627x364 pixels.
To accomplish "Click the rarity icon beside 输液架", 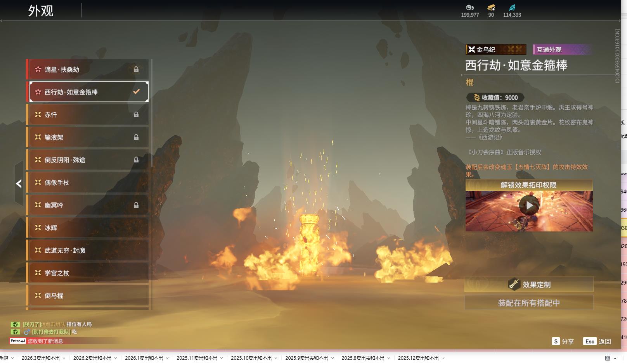I will pos(38,137).
